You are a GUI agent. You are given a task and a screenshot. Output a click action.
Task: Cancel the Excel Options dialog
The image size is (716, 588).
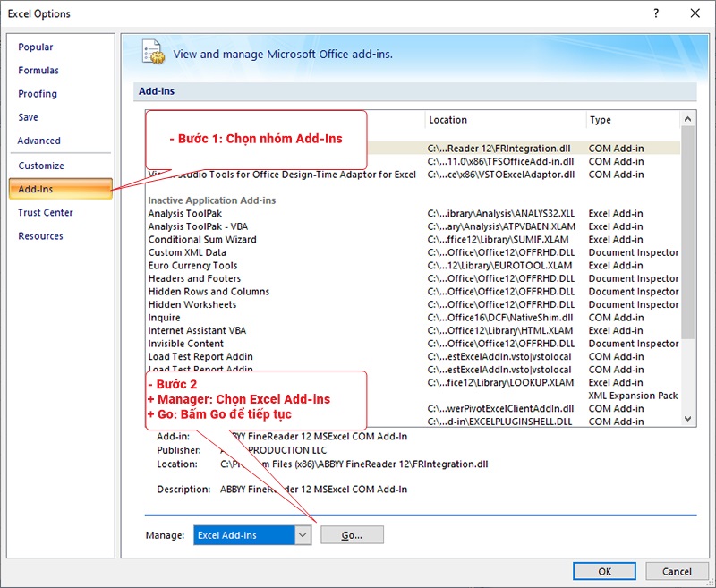pyautogui.click(x=677, y=572)
